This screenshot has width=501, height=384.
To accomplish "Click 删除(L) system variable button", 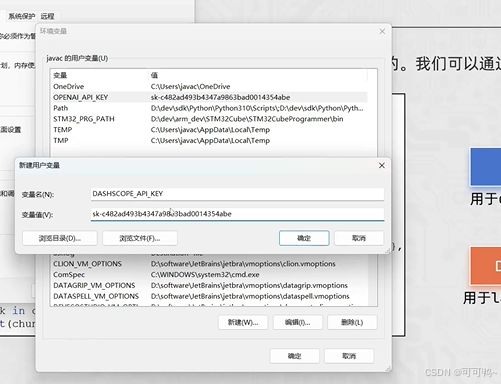I will point(352,322).
